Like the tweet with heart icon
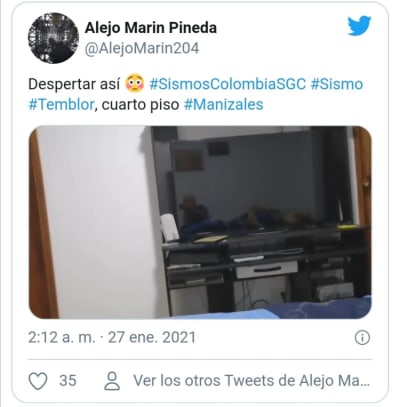Screen dimensions: 400x407 [x=38, y=381]
